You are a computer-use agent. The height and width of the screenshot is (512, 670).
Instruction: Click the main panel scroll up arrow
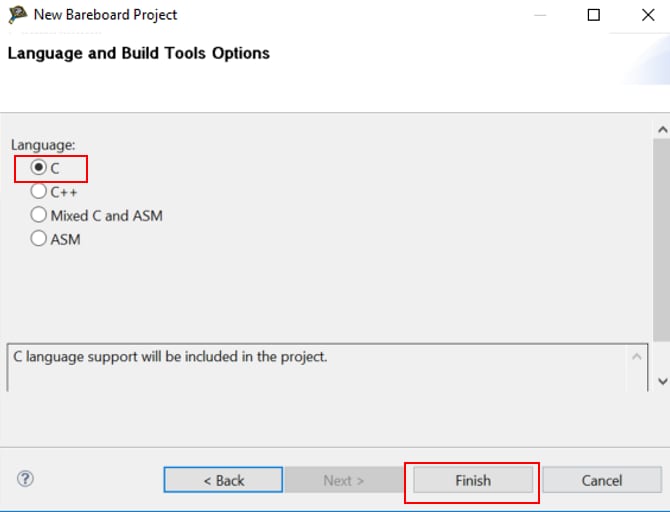point(661,130)
